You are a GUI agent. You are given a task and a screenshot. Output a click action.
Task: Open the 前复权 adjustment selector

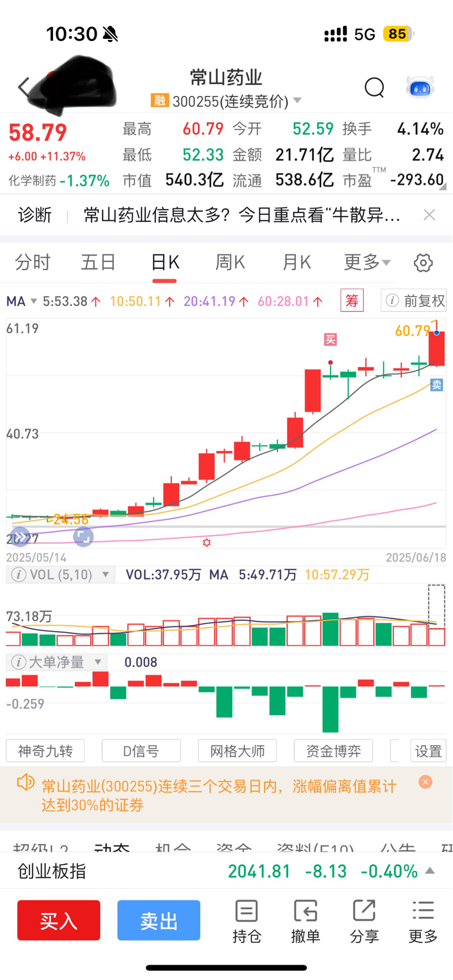[415, 301]
